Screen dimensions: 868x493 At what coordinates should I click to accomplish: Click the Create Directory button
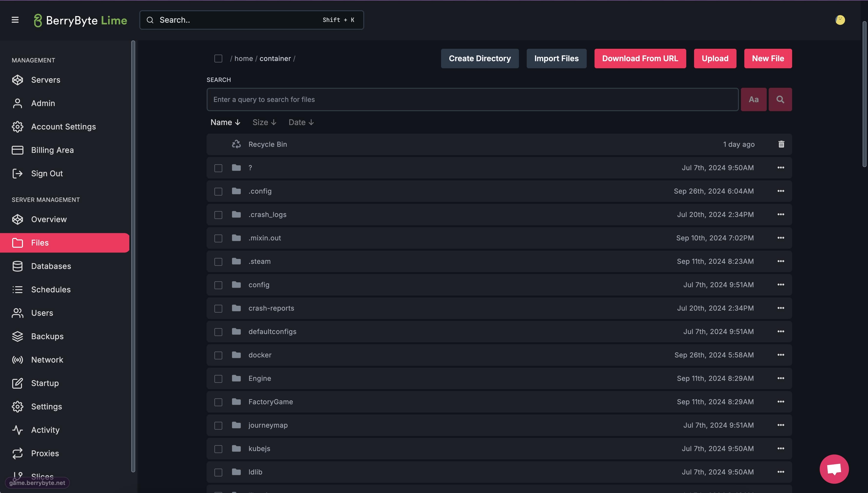pos(479,59)
